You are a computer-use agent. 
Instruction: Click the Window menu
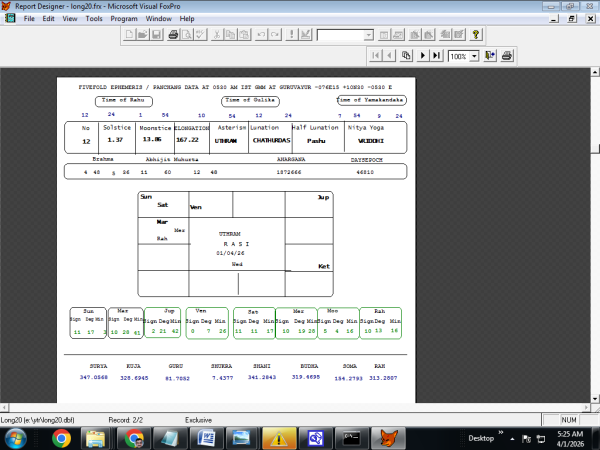click(x=160, y=18)
